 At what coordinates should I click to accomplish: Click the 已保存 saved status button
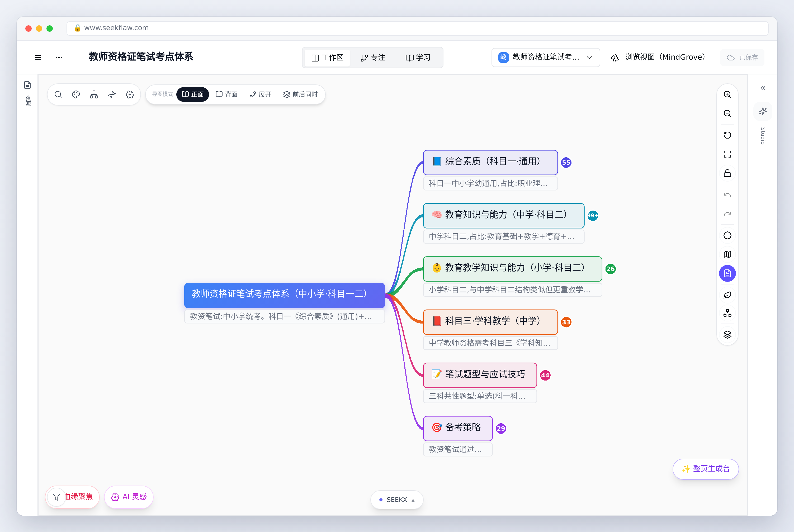coord(742,57)
